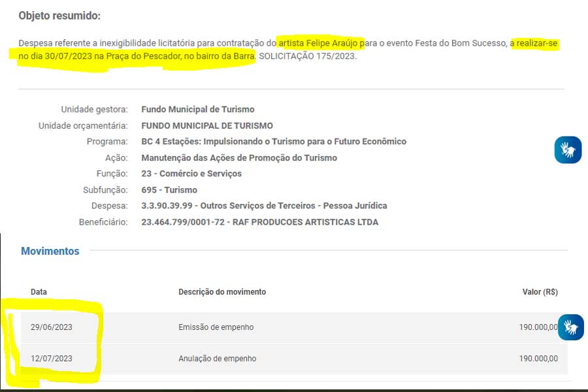Select the '23 - Comércio e Serviços' value
This screenshot has width=588, height=392.
[191, 174]
